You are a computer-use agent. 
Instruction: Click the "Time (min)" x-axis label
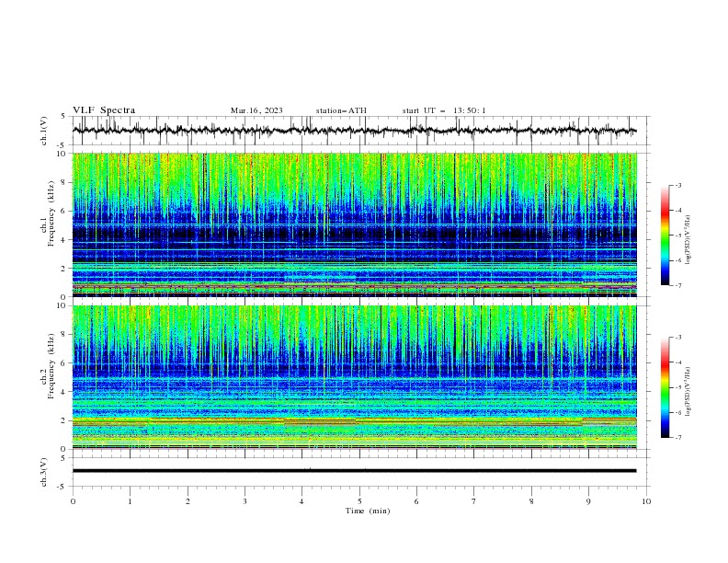[x=368, y=511]
